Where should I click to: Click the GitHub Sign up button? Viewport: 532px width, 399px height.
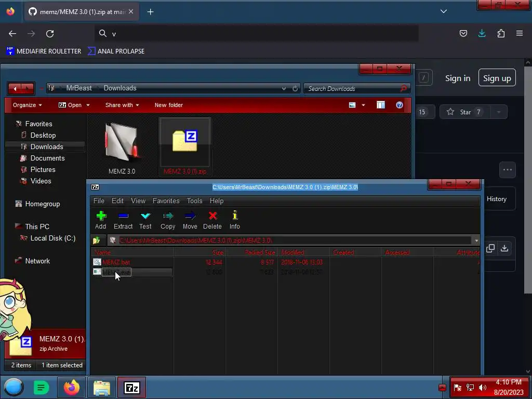[497, 78]
